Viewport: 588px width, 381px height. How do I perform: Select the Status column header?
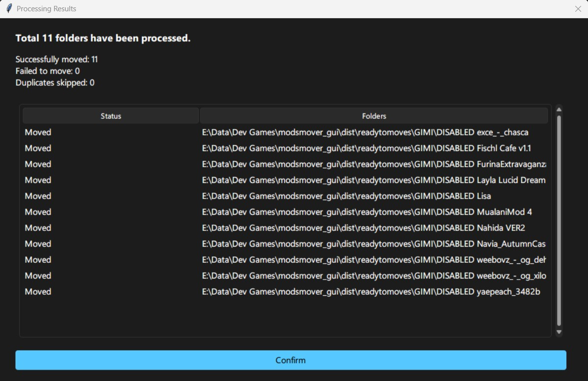[x=110, y=116]
